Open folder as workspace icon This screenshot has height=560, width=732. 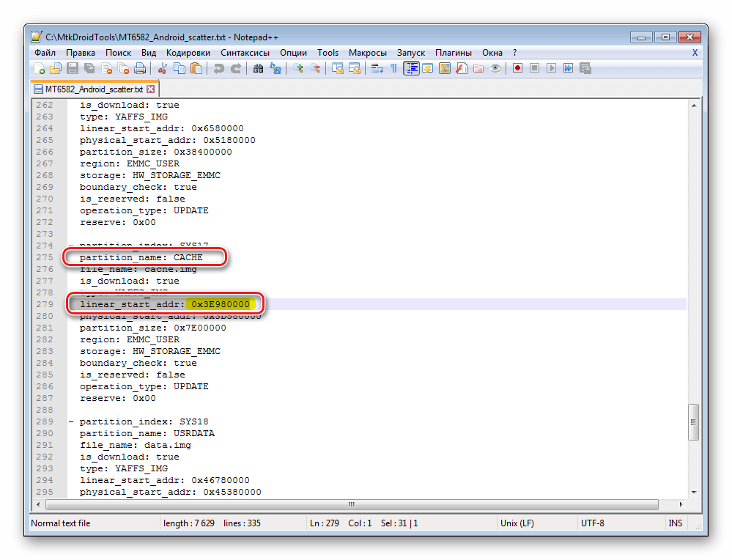click(x=478, y=69)
